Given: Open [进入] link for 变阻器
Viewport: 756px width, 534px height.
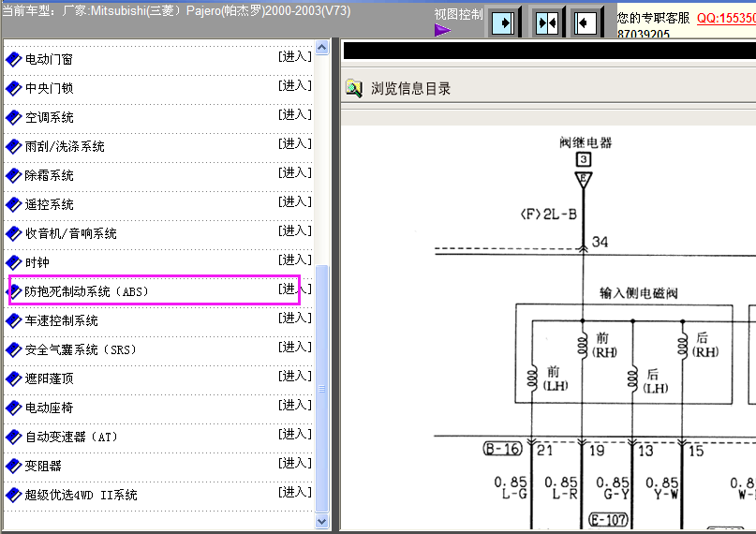Looking at the screenshot, I should coord(295,463).
